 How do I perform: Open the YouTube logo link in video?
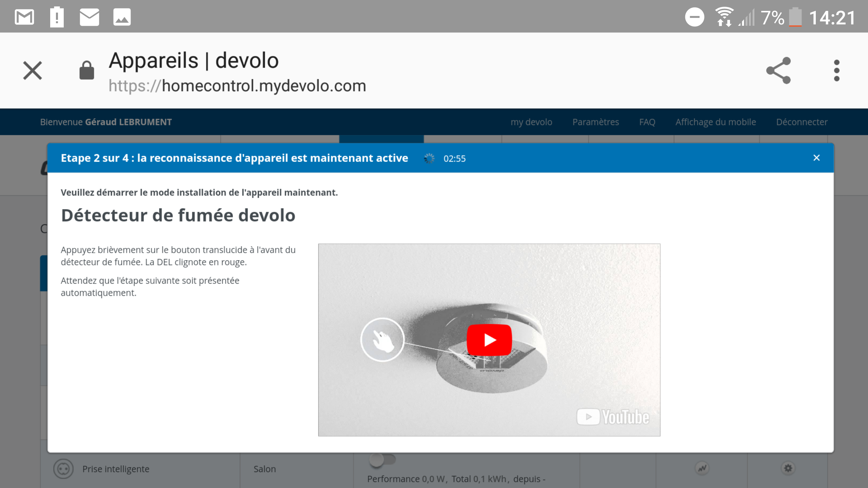click(613, 417)
